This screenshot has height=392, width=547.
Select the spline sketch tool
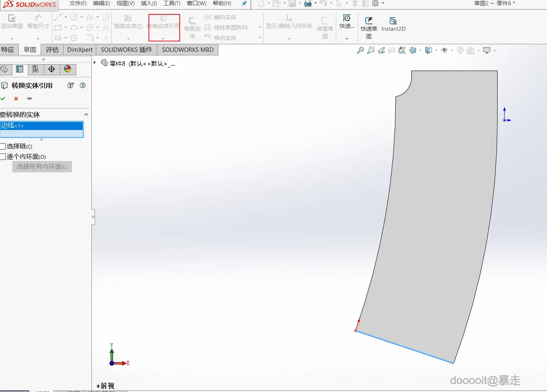pyautogui.click(x=90, y=17)
